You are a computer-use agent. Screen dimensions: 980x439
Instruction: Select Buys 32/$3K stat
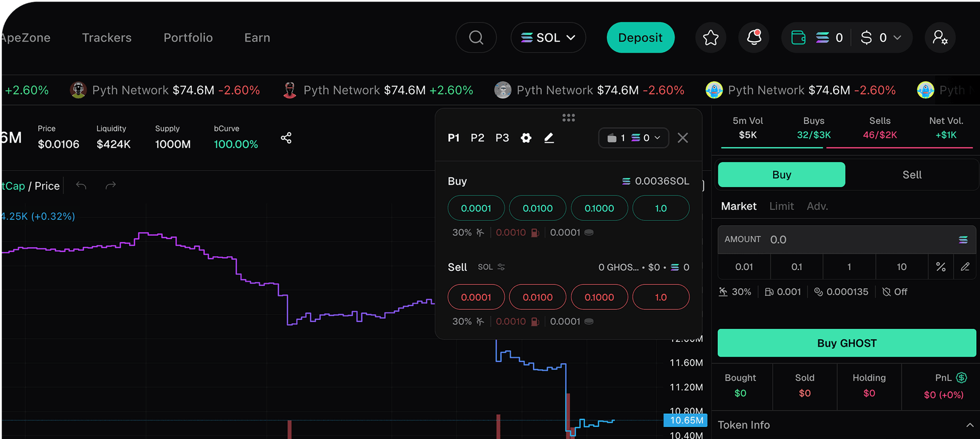pos(813,128)
